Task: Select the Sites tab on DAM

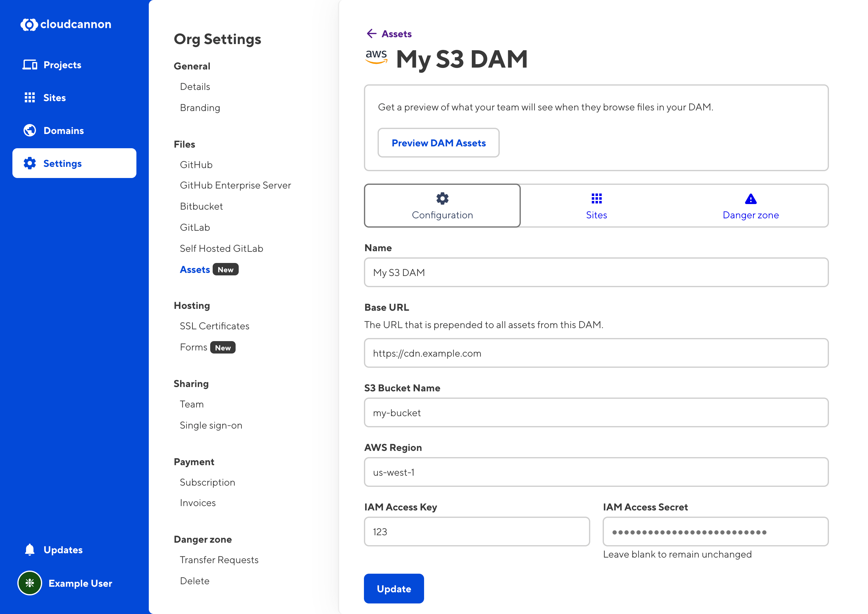Action: (x=596, y=205)
